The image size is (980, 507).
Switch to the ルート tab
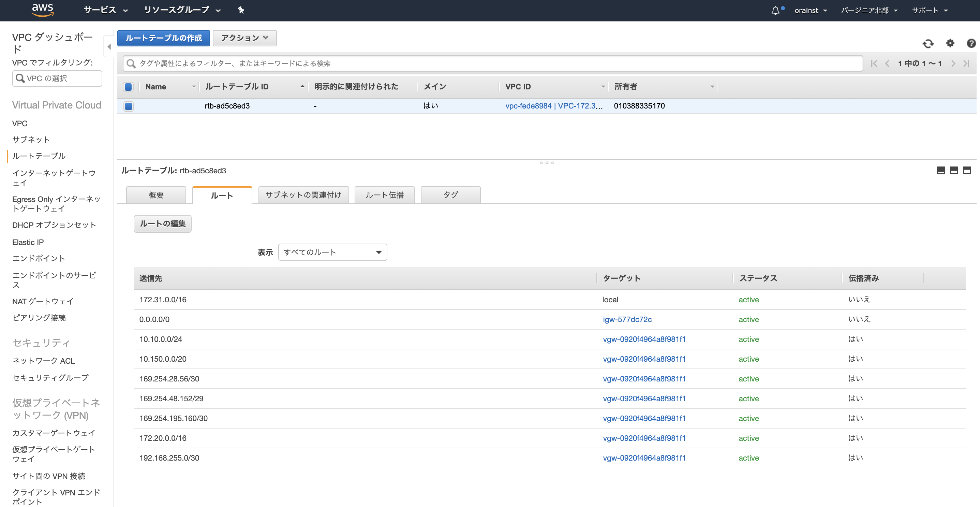coord(222,195)
